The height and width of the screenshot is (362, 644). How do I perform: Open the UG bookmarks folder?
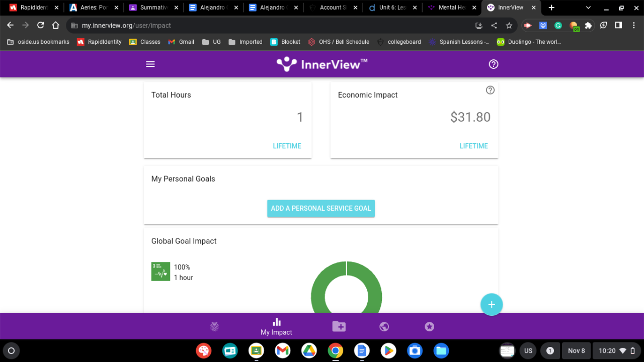point(212,42)
